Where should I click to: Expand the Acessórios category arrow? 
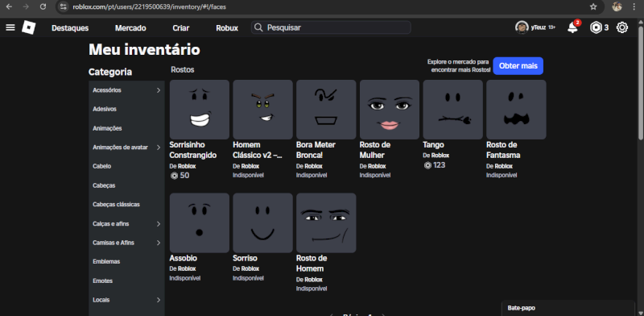click(159, 90)
